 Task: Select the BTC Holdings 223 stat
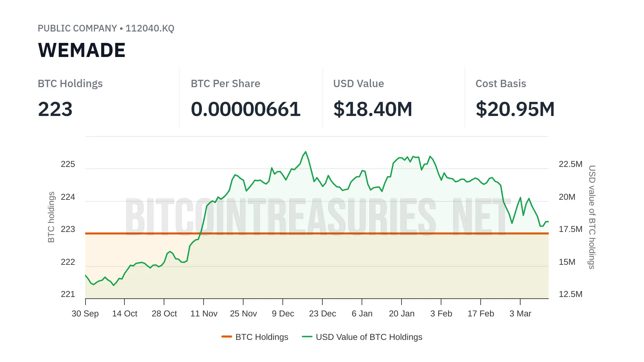(55, 109)
